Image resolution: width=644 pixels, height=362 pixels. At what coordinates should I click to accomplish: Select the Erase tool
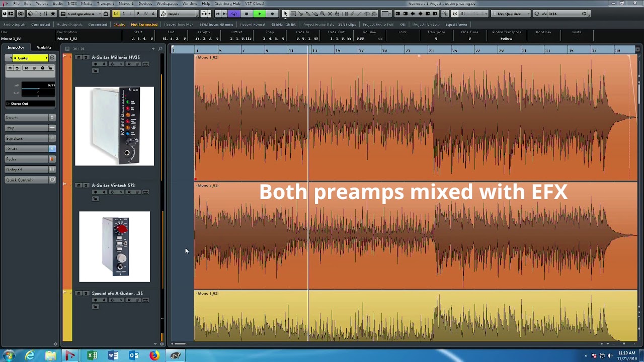click(x=315, y=14)
